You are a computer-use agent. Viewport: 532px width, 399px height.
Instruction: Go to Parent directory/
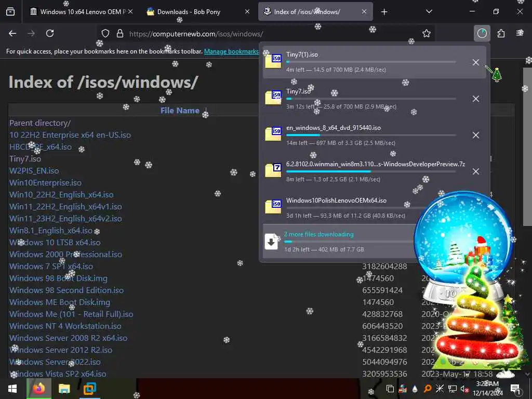[x=40, y=123]
